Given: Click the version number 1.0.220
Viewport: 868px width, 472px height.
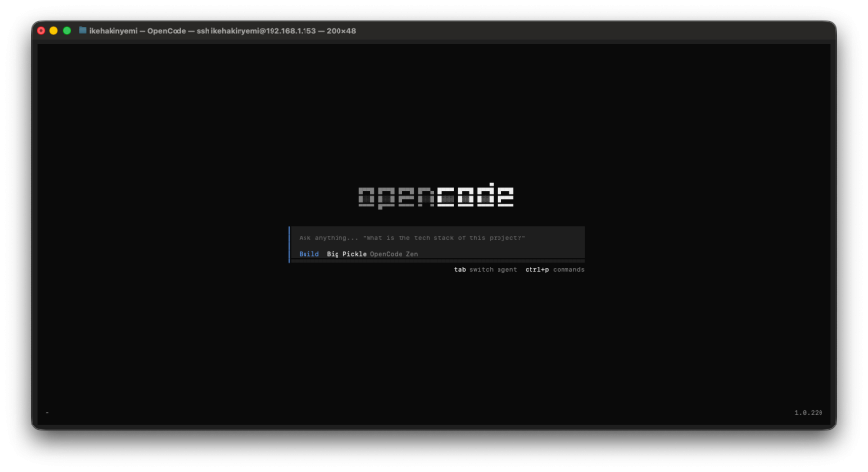Looking at the screenshot, I should (808, 413).
